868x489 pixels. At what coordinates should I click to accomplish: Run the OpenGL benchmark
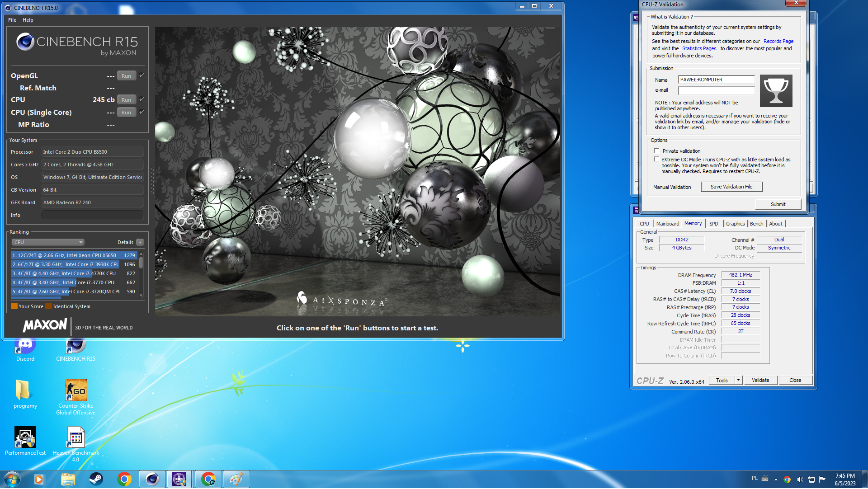click(x=126, y=76)
